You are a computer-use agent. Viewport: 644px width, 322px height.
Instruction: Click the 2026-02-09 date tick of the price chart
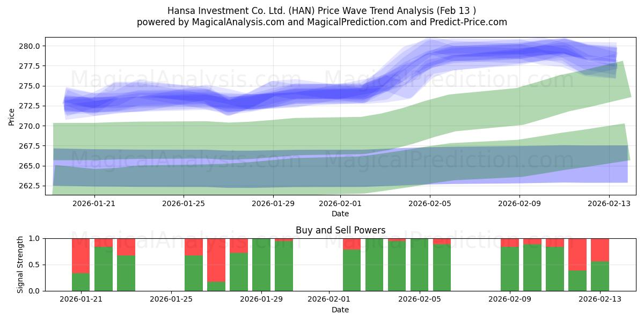tap(519, 203)
